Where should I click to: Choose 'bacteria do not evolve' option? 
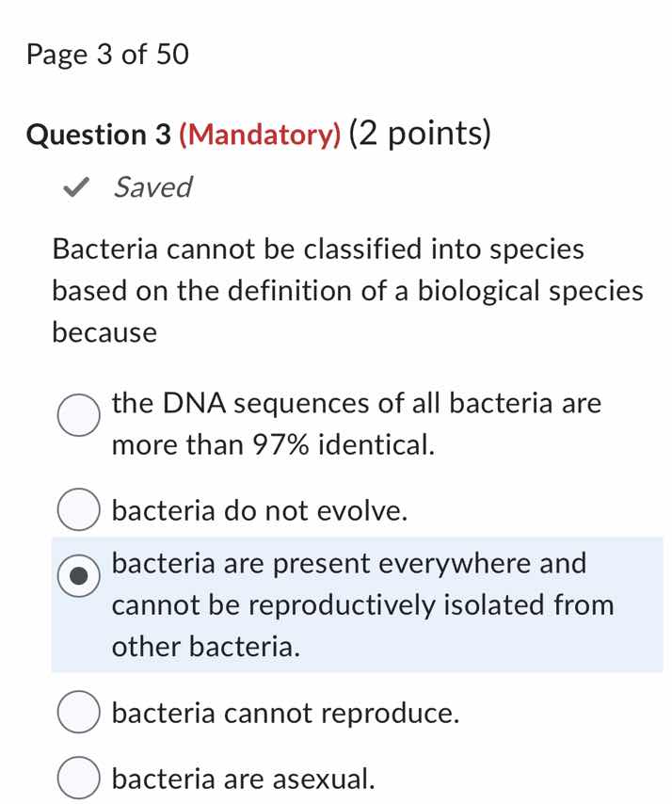pos(78,510)
